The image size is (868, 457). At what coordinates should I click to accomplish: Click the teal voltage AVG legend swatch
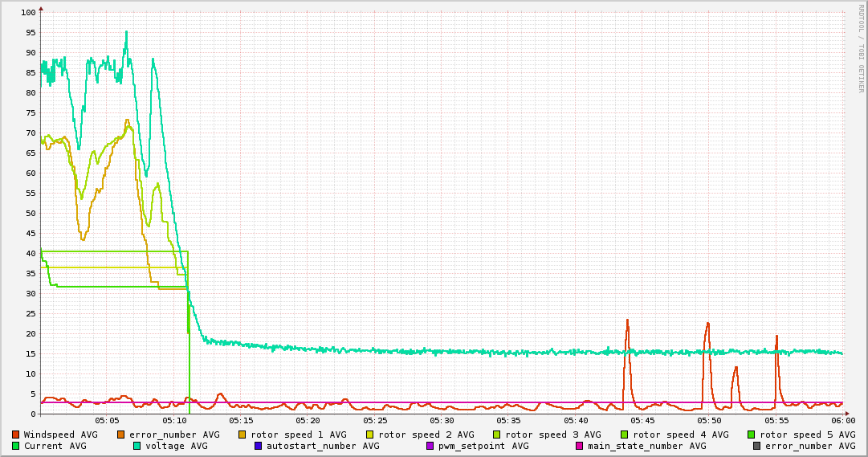(137, 446)
